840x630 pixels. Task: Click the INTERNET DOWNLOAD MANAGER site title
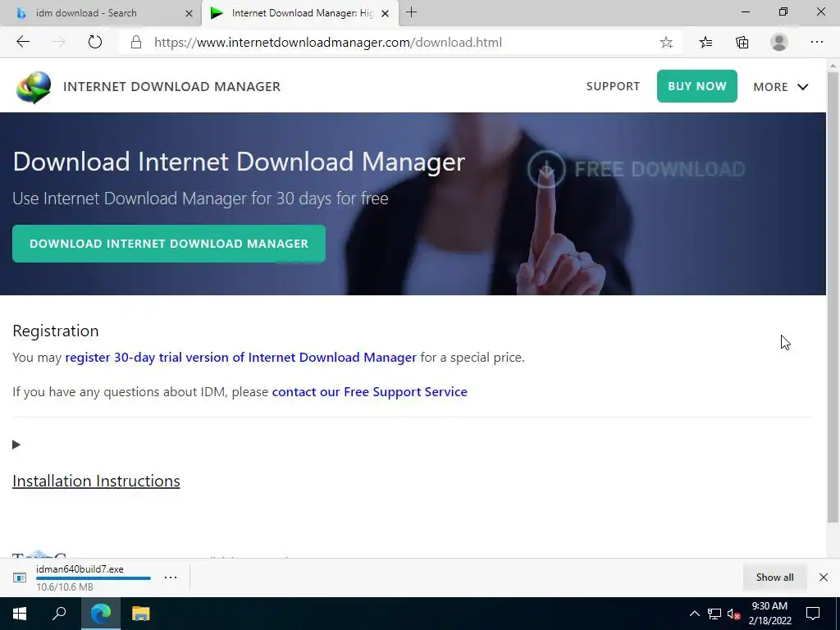pos(172,87)
